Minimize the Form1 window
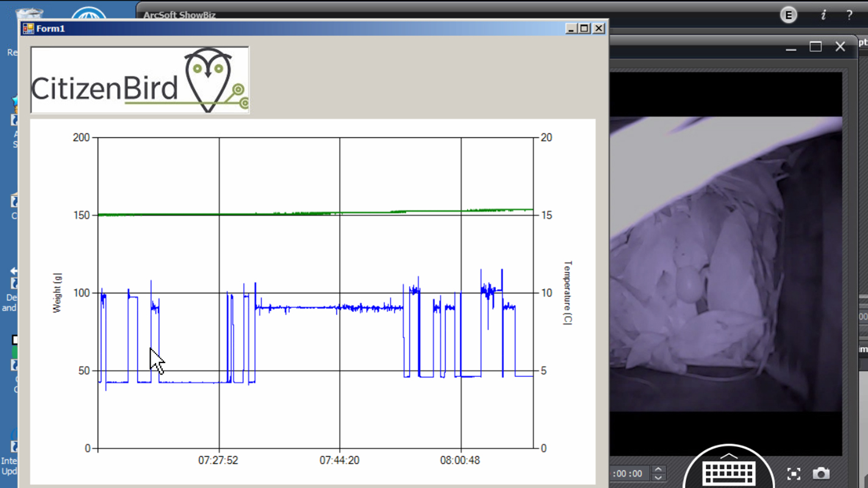The height and width of the screenshot is (488, 868). (x=571, y=29)
